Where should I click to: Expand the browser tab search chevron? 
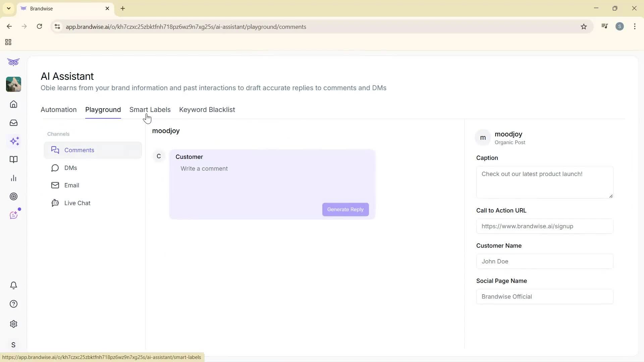click(8, 8)
